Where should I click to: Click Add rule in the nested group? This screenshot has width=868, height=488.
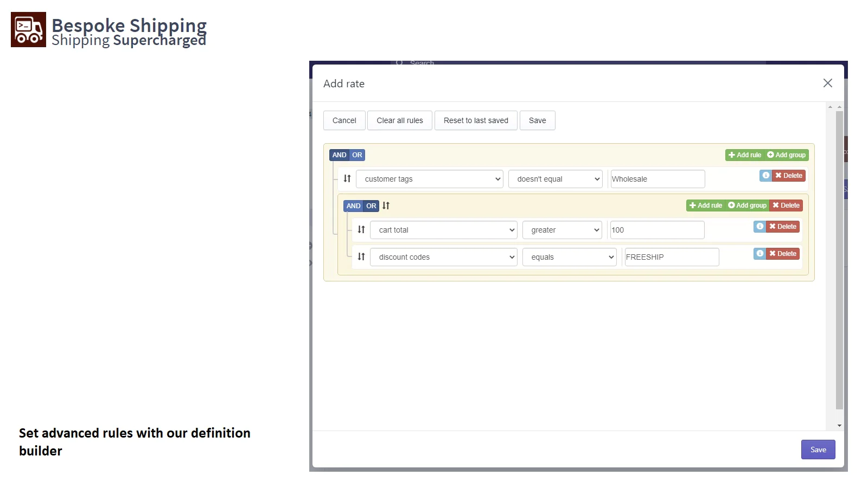(x=706, y=206)
